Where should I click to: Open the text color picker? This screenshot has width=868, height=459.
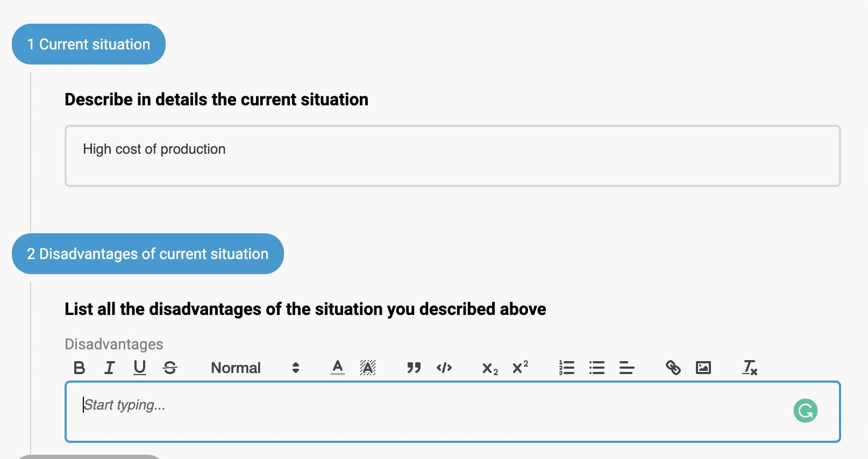[337, 368]
